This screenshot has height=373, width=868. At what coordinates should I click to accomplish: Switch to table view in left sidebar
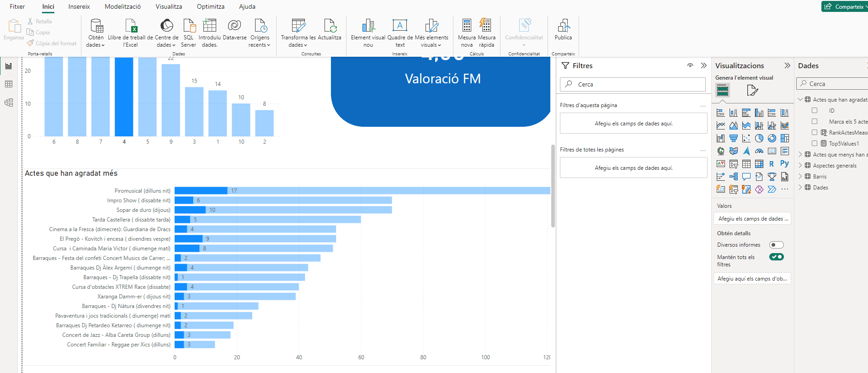point(9,84)
